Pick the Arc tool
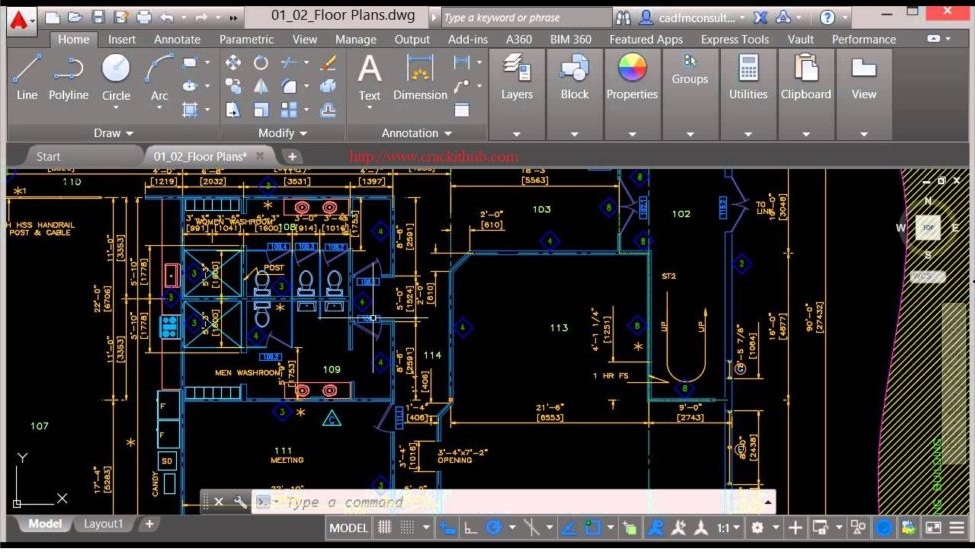This screenshot has width=975, height=554. 159,77
